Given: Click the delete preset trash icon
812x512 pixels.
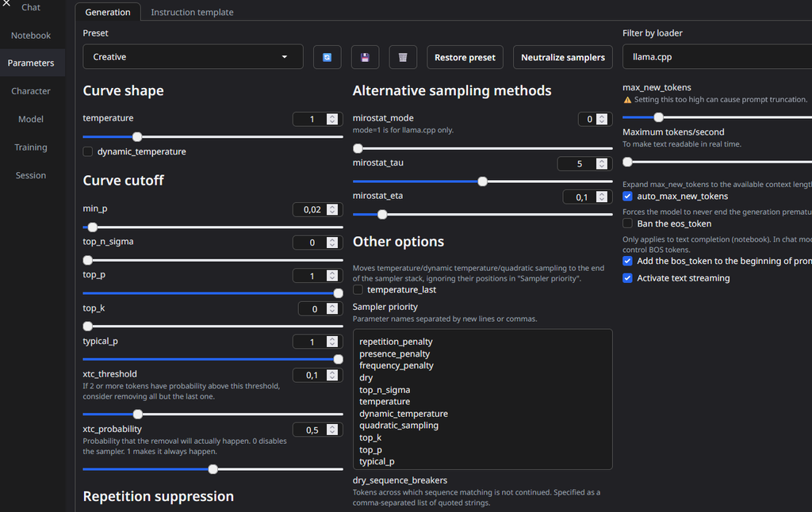Looking at the screenshot, I should (x=403, y=57).
